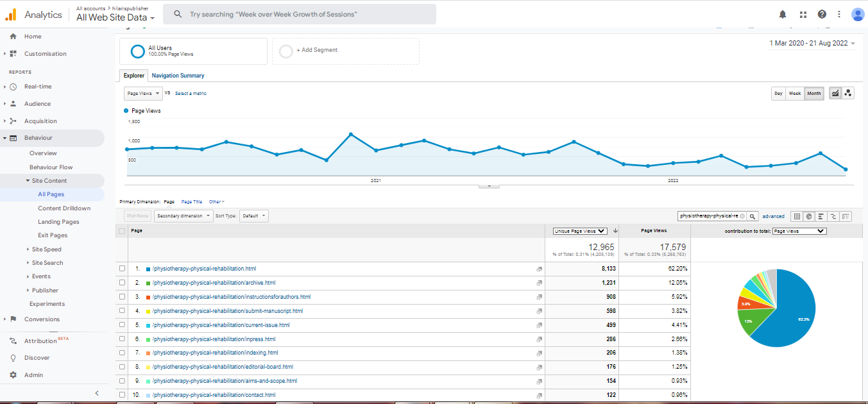The height and width of the screenshot is (404, 868).
Task: Open the Google apps grid icon
Action: [x=803, y=14]
